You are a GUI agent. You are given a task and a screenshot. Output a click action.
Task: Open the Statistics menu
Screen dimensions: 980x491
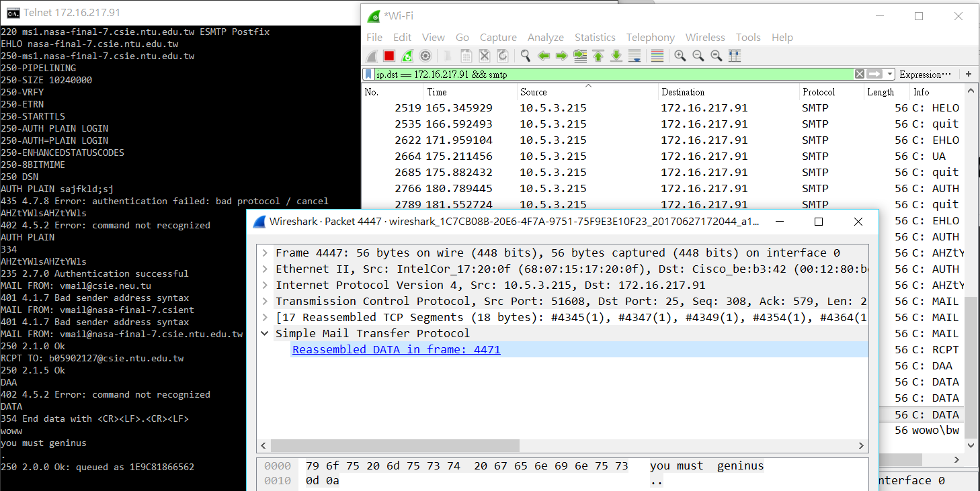(x=595, y=38)
